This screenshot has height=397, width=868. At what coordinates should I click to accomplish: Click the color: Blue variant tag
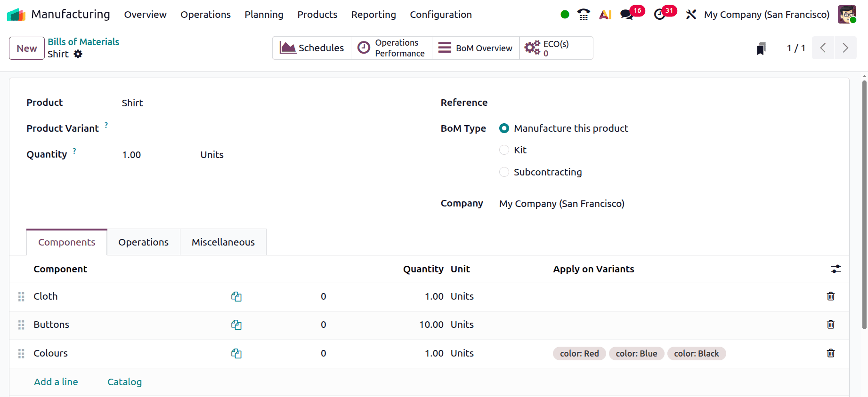point(636,354)
